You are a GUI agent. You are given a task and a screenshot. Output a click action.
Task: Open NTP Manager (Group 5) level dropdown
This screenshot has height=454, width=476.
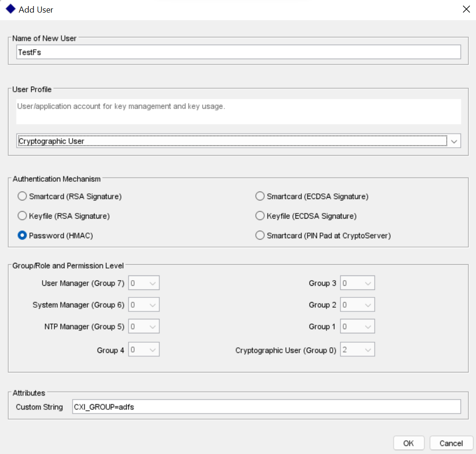pyautogui.click(x=144, y=327)
